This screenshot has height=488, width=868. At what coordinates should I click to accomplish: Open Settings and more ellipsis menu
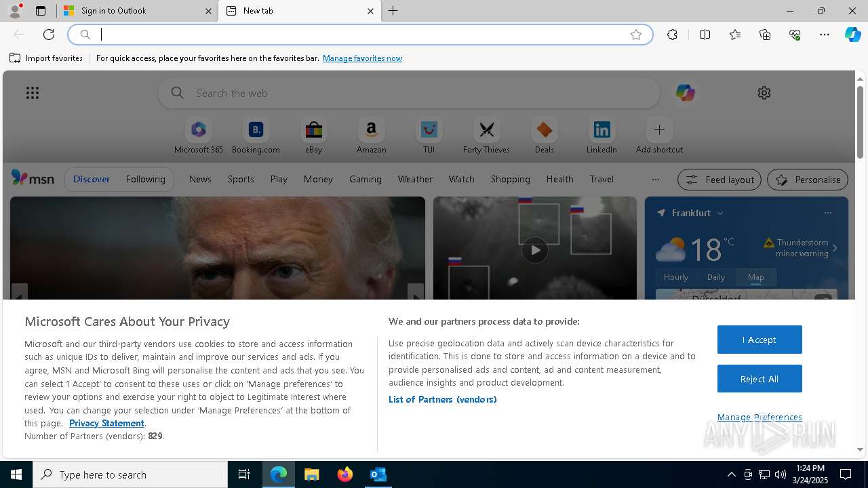(825, 35)
